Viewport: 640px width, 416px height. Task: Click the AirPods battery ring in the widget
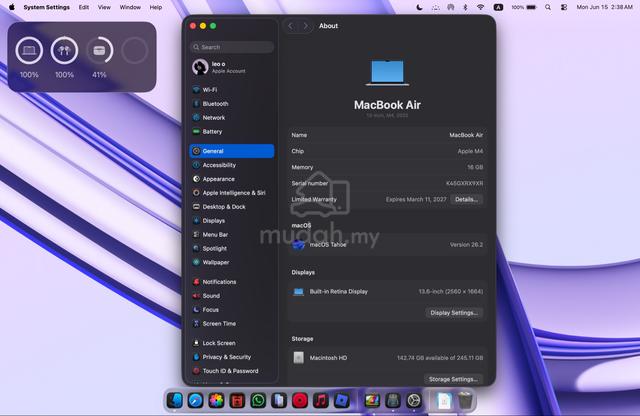tap(64, 51)
